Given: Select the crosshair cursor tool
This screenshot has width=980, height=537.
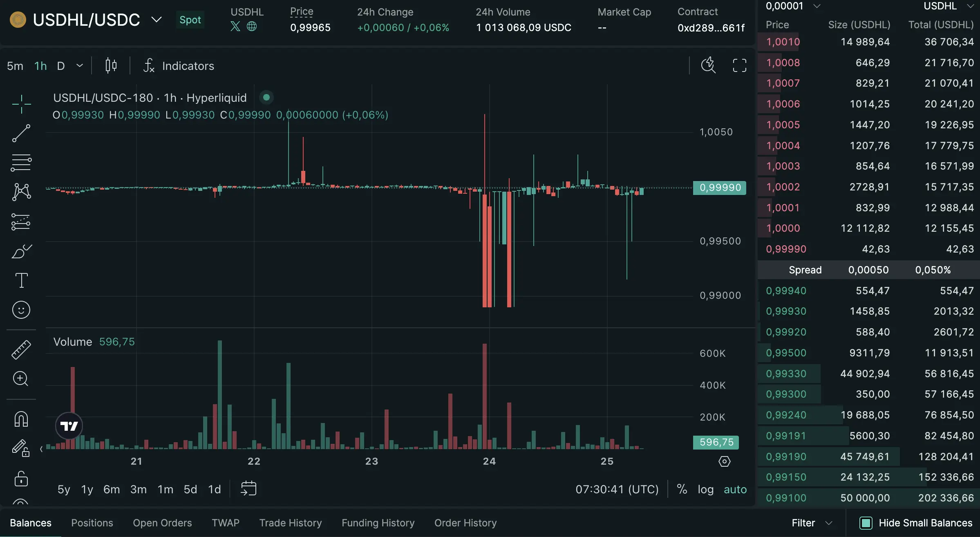Looking at the screenshot, I should click(x=21, y=104).
